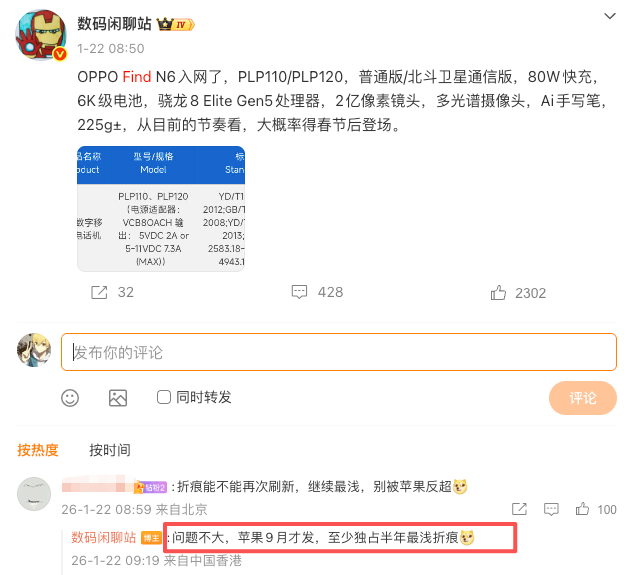
Task: Sort comments by 按热度
Action: tap(38, 450)
